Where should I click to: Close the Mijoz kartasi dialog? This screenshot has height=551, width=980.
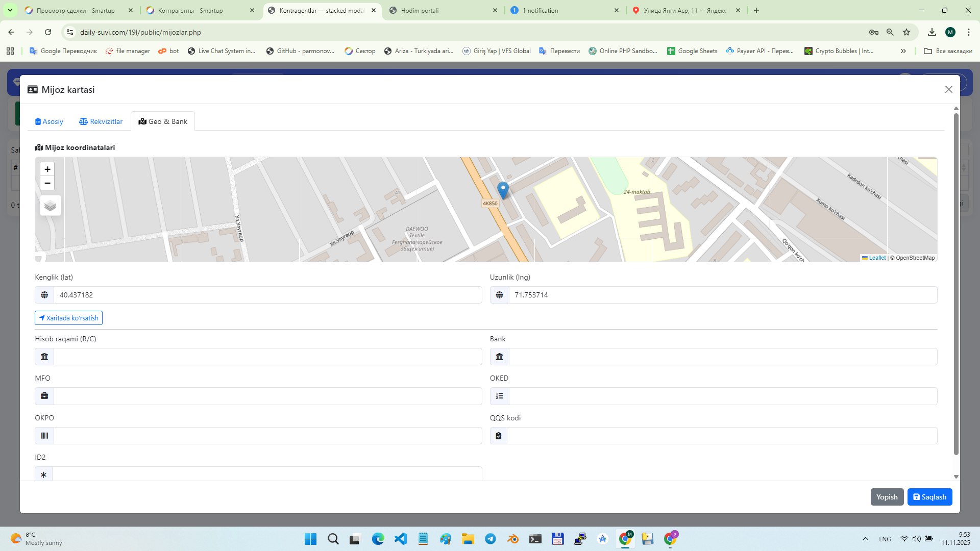[948, 89]
